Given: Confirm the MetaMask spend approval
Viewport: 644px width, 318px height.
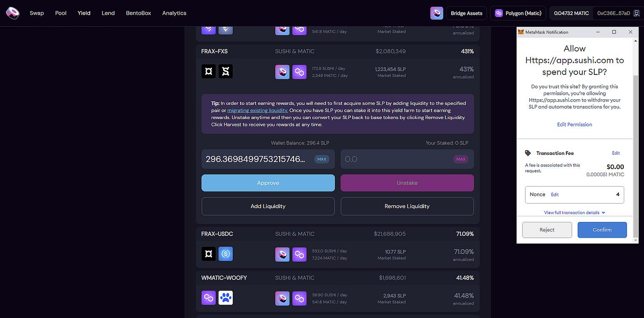Looking at the screenshot, I should point(602,230).
